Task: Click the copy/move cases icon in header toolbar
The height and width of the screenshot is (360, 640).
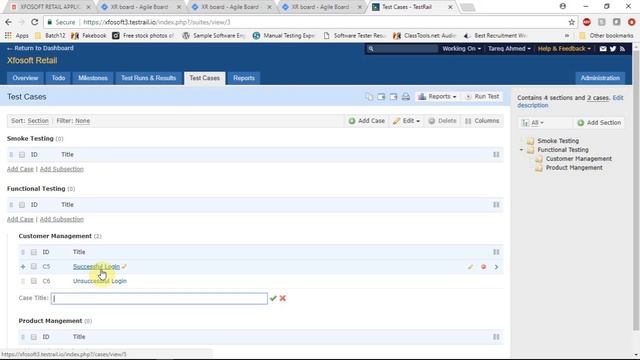Action: (x=369, y=97)
